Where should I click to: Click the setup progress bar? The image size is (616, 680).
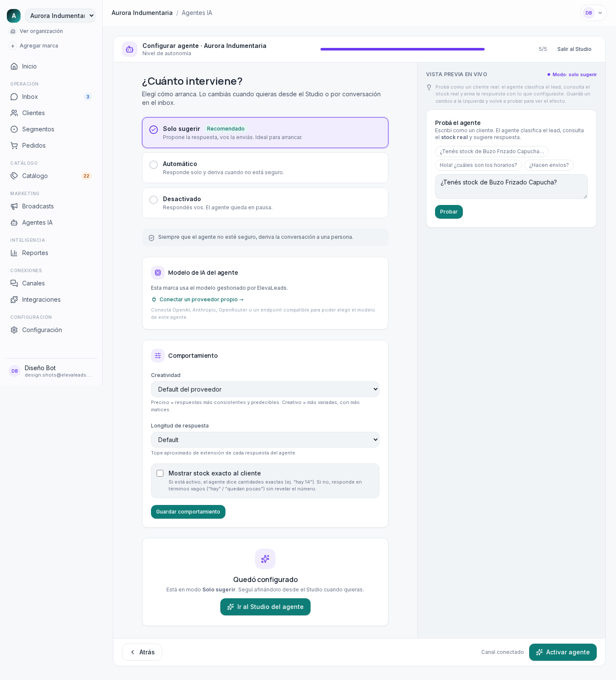tap(403, 49)
